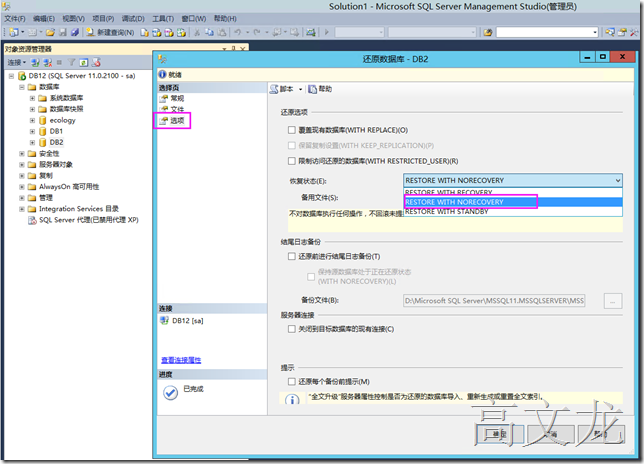The image size is (644, 464).
Task: Open the 窗口(W) menu
Action: tap(194, 18)
